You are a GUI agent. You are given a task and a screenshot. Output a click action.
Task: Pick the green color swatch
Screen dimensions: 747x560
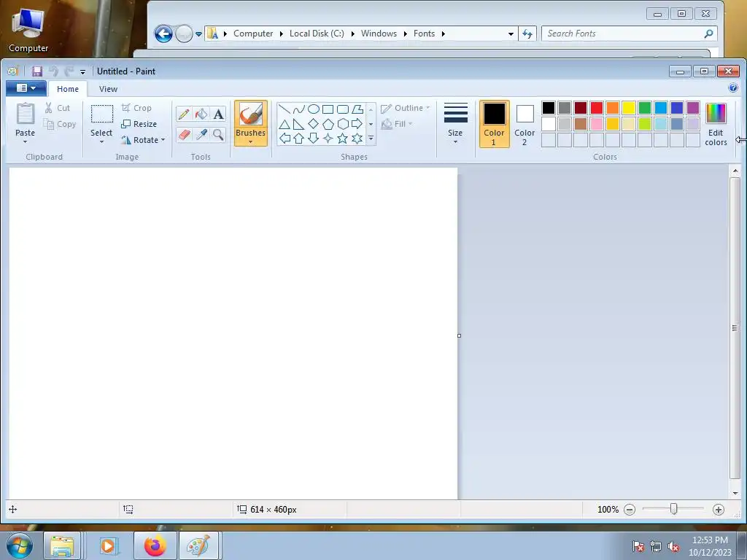point(645,108)
